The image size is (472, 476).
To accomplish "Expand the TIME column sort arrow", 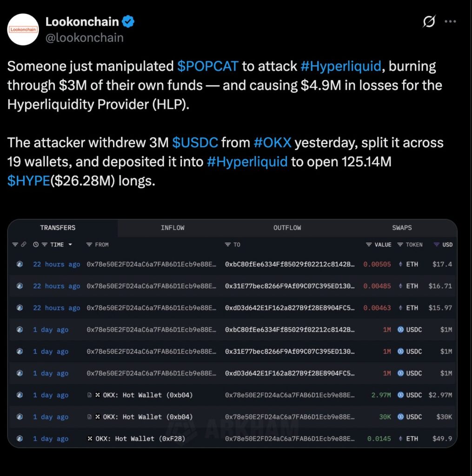I will (70, 245).
